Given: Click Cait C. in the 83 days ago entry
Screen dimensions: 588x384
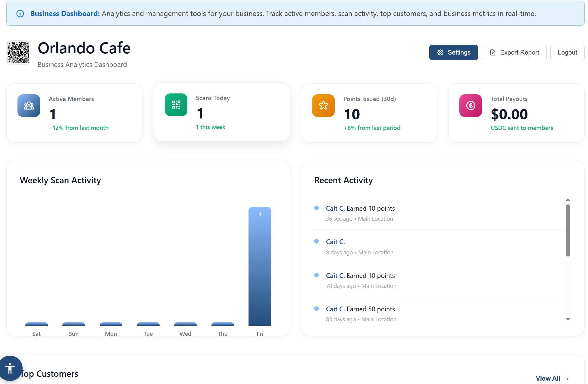Looking at the screenshot, I should pyautogui.click(x=335, y=309).
